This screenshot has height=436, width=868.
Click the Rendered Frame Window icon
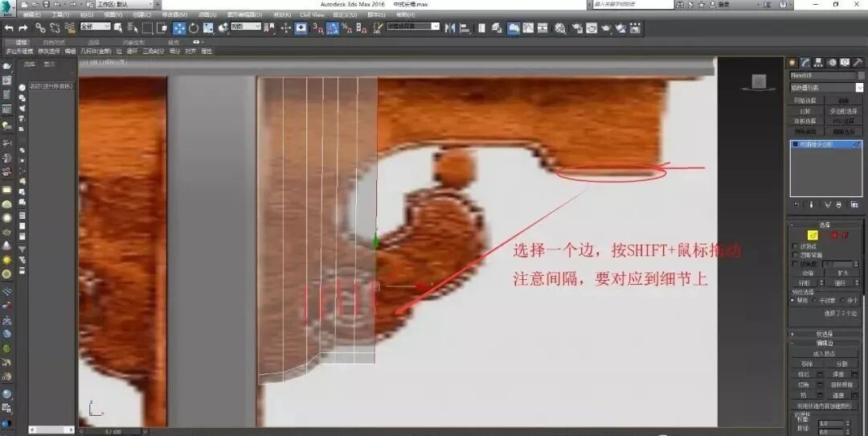[592, 27]
